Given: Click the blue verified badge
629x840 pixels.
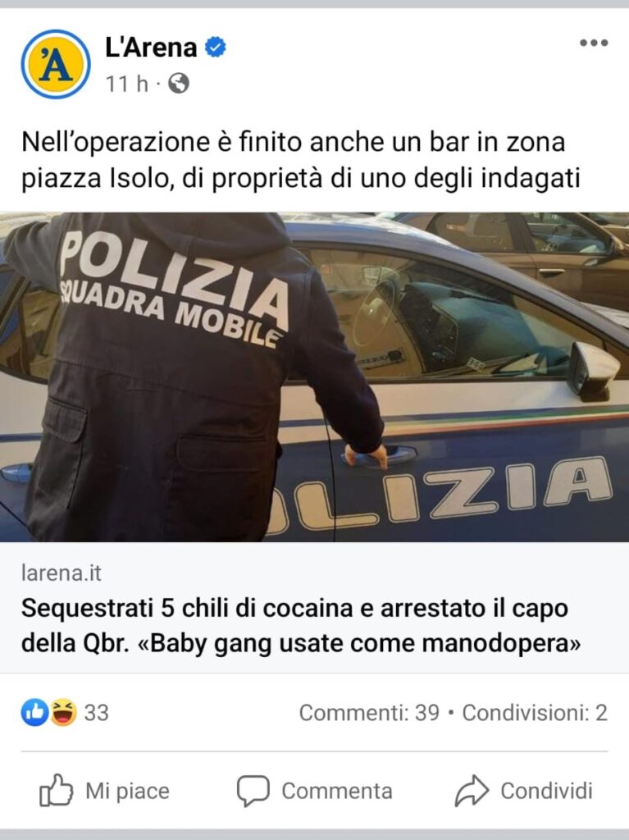Looking at the screenshot, I should click(216, 47).
